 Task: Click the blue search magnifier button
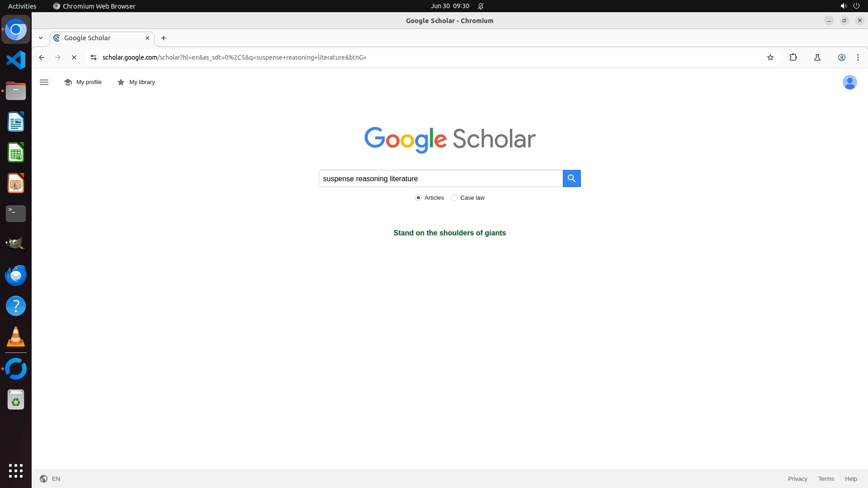coord(571,178)
